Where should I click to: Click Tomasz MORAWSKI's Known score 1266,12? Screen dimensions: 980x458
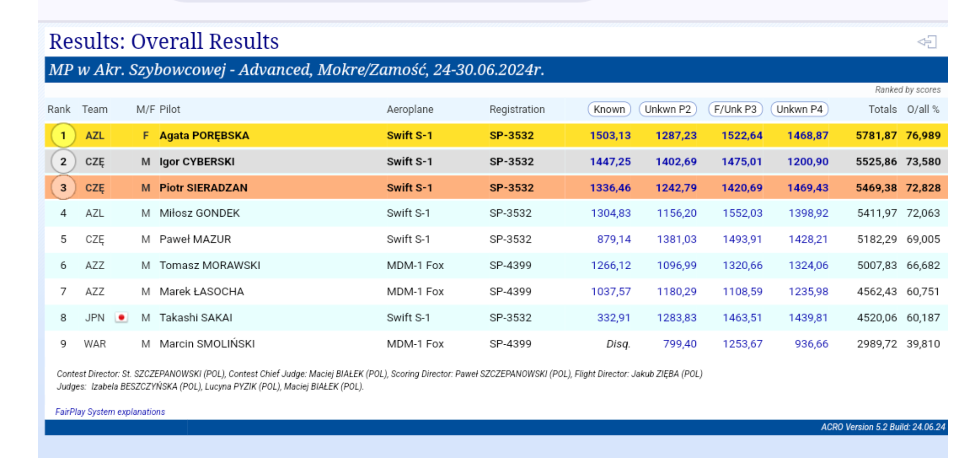[611, 265]
